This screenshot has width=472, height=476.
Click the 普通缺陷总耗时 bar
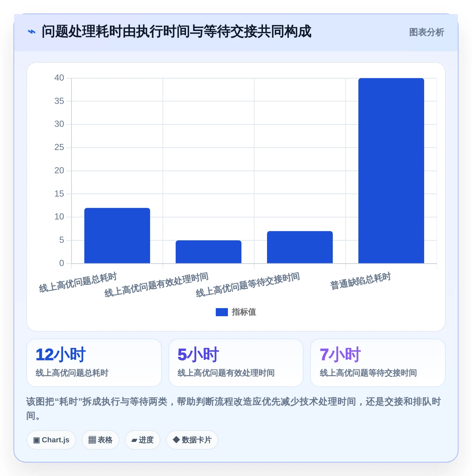pos(391,171)
